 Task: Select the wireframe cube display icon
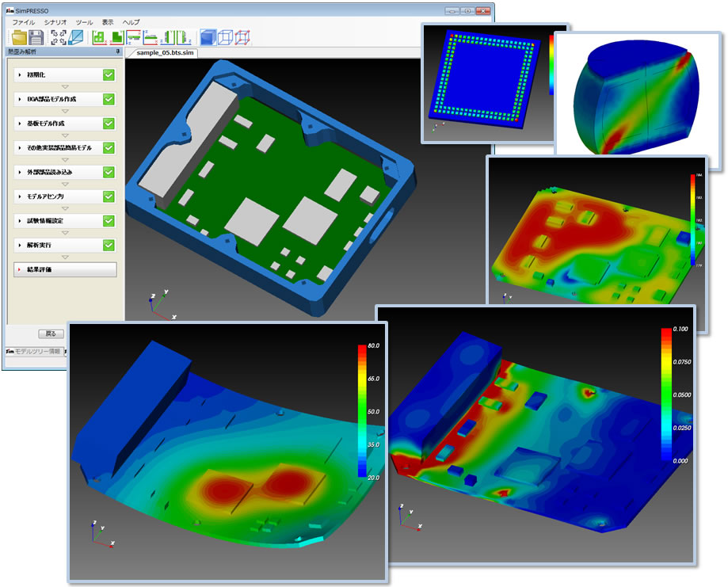click(x=226, y=37)
